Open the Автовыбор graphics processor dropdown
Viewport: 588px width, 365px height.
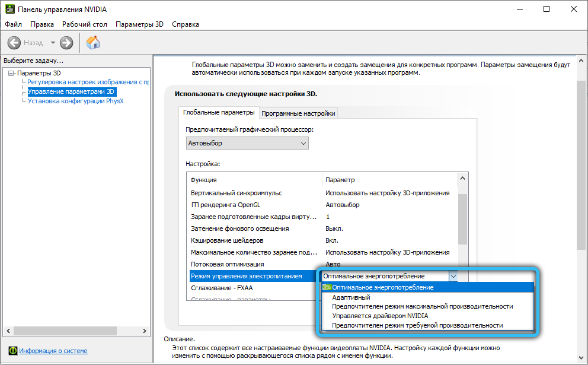(x=247, y=143)
